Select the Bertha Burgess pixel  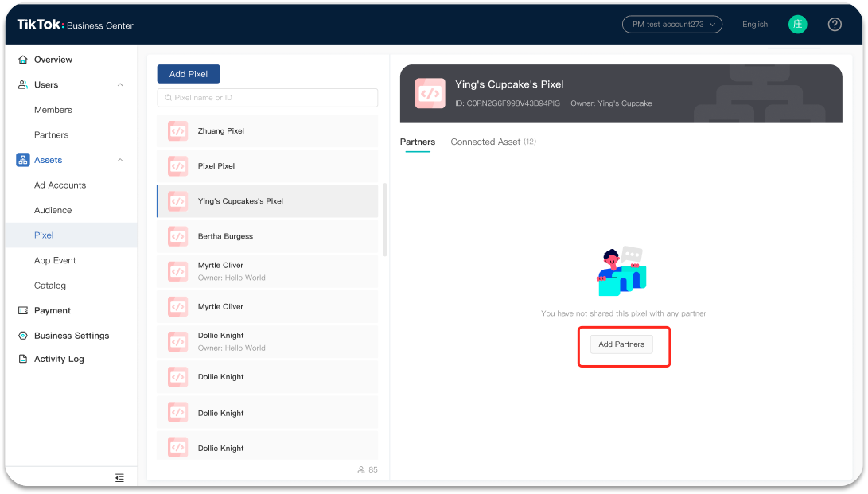pyautogui.click(x=267, y=236)
